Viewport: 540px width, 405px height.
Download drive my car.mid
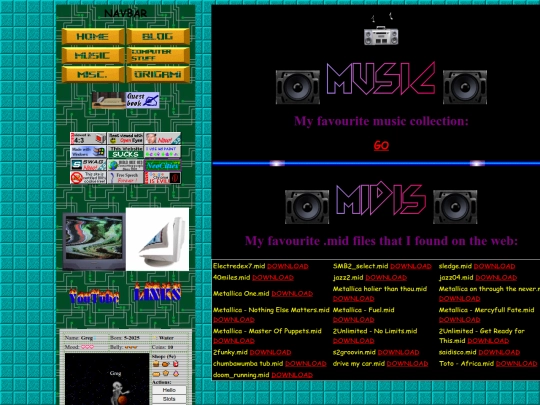click(407, 364)
